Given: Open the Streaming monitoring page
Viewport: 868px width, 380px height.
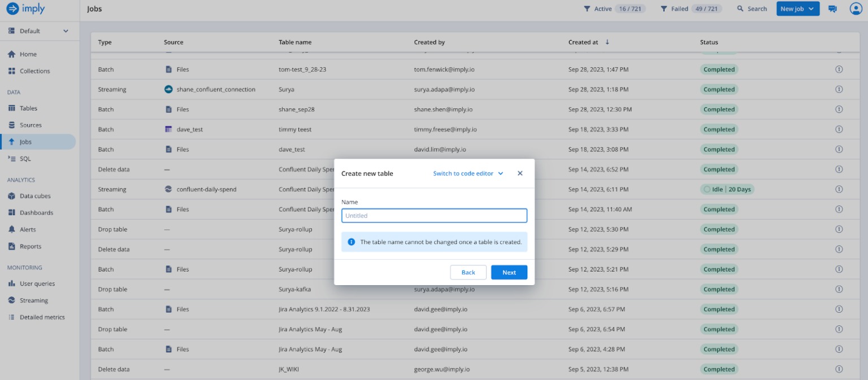Looking at the screenshot, I should click(36, 300).
